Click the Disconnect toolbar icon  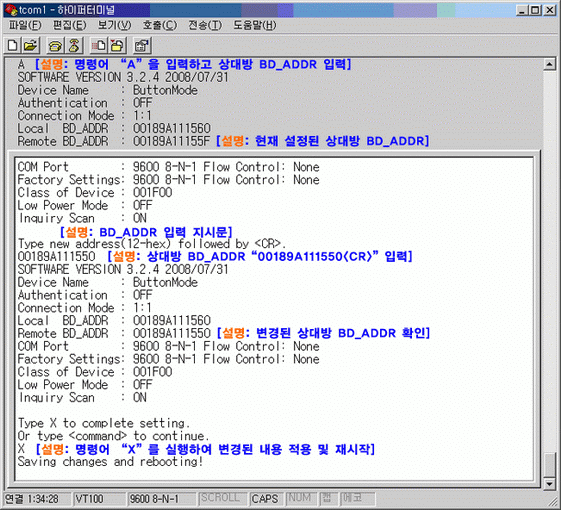[x=74, y=45]
